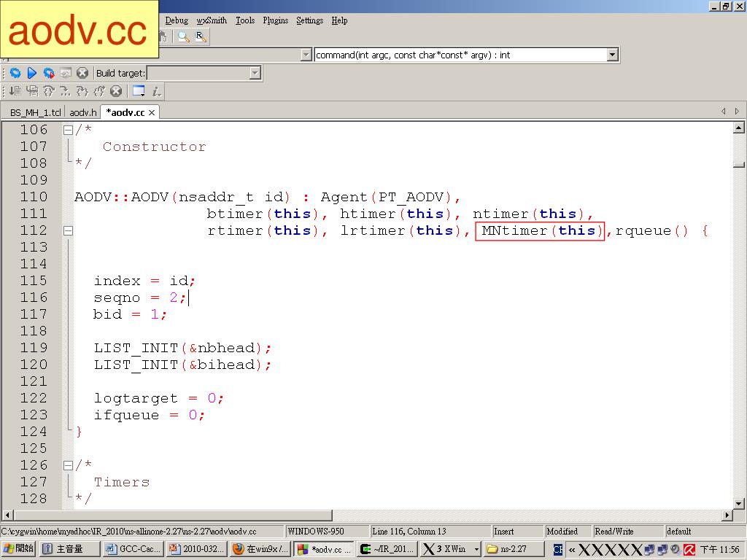Click the Run to cursor icon
The image size is (747, 560).
coord(32,91)
